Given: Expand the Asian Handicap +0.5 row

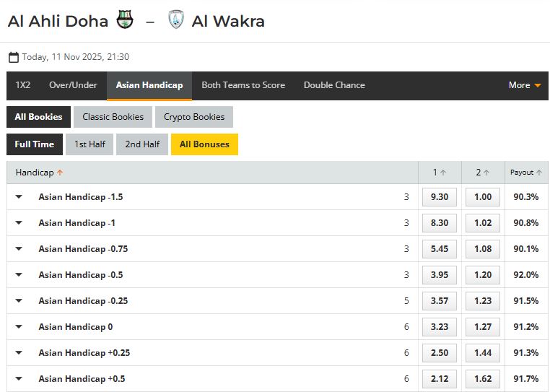Looking at the screenshot, I should (x=19, y=379).
